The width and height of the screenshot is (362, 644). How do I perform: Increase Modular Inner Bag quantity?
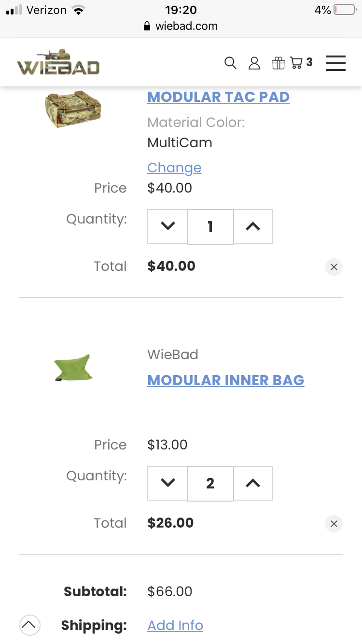[253, 483]
